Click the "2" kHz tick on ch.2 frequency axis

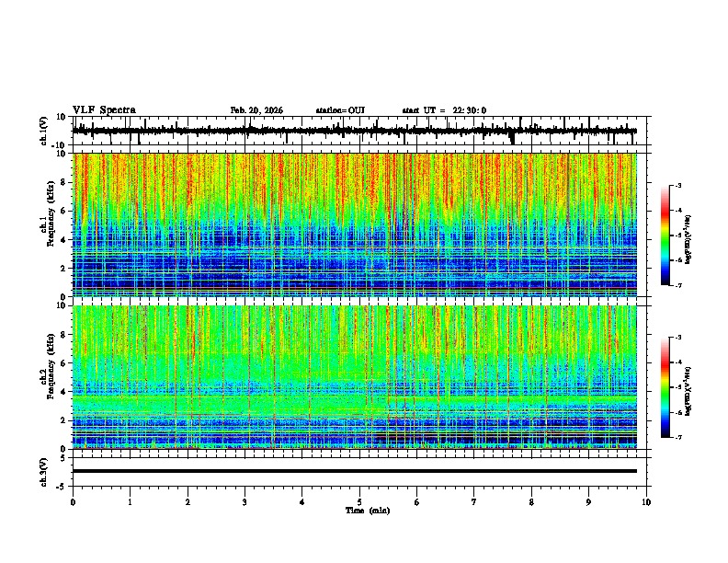[64, 420]
